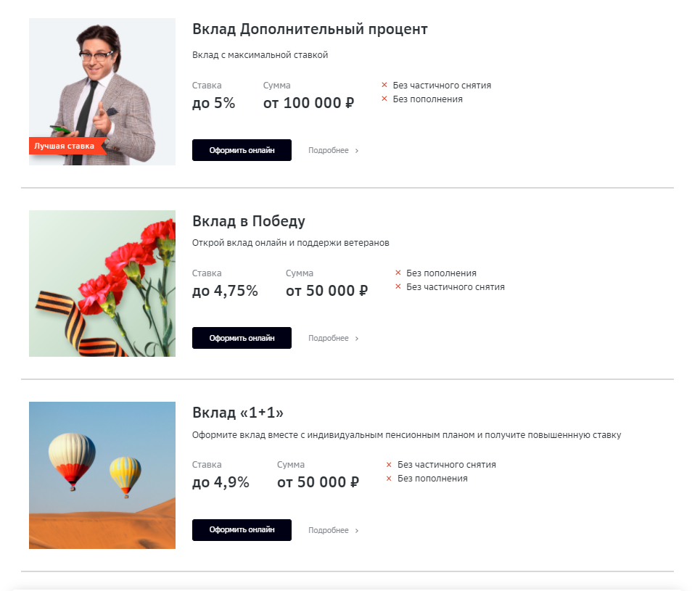Click chevron arrow beside Вклад «1+1» 'Подробнее'
Image resolution: width=700 pixels, height=591 pixels.
[x=357, y=531]
